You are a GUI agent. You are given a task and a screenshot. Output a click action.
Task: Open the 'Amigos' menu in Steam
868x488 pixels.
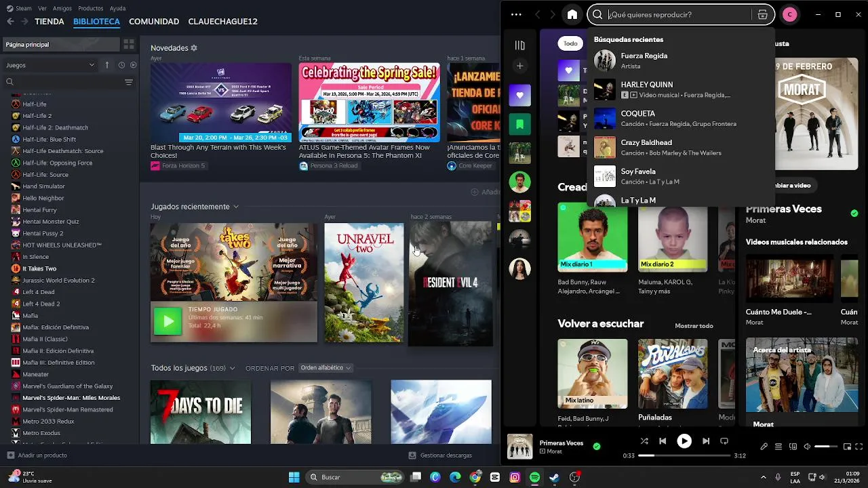(62, 8)
